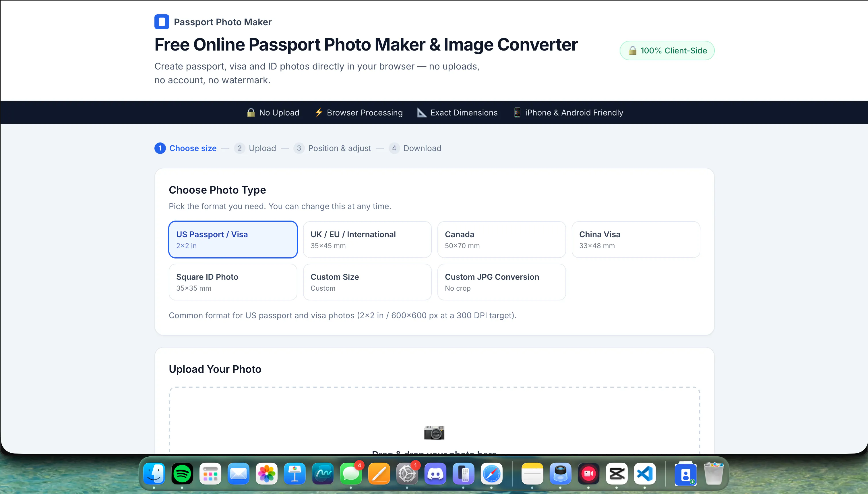Open Finder from the dock
868x494 pixels.
point(154,474)
